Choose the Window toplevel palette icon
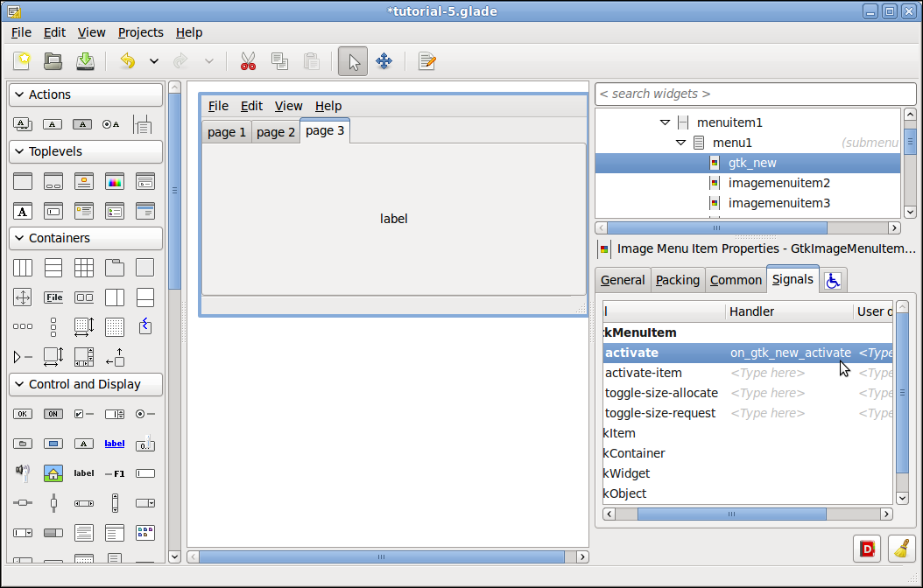Image resolution: width=923 pixels, height=588 pixels. pos(23,181)
